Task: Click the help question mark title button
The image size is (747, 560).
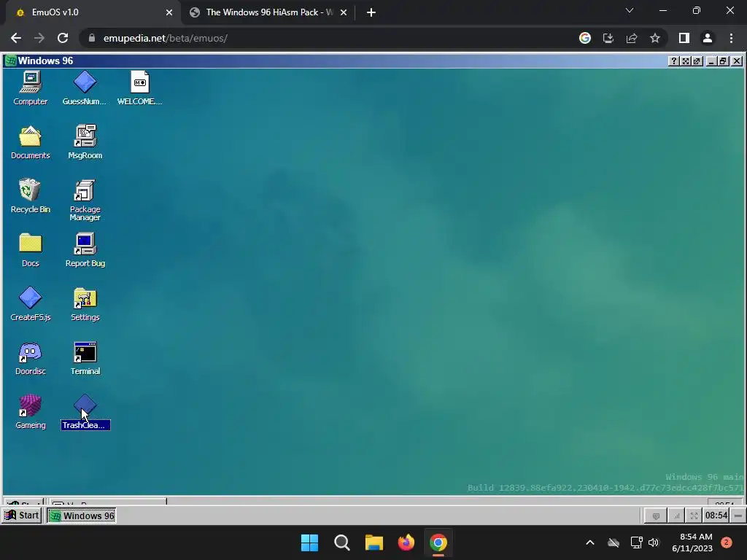Action: pyautogui.click(x=673, y=61)
